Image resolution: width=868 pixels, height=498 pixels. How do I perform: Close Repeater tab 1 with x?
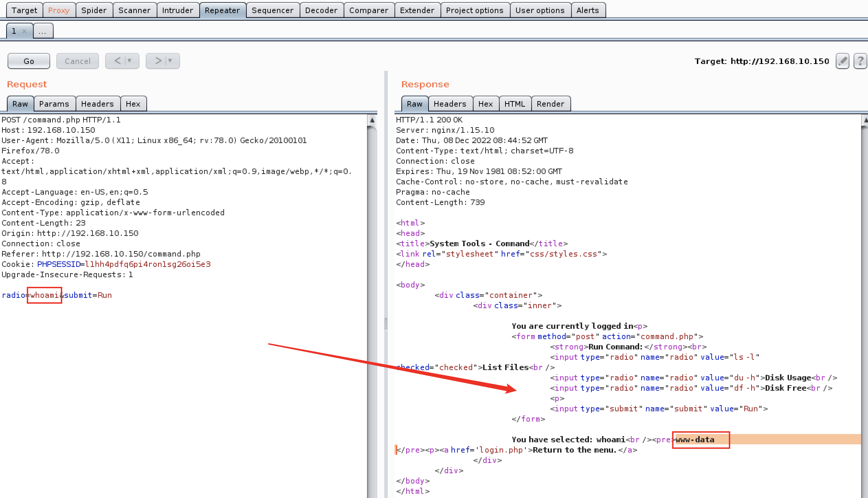coord(24,31)
